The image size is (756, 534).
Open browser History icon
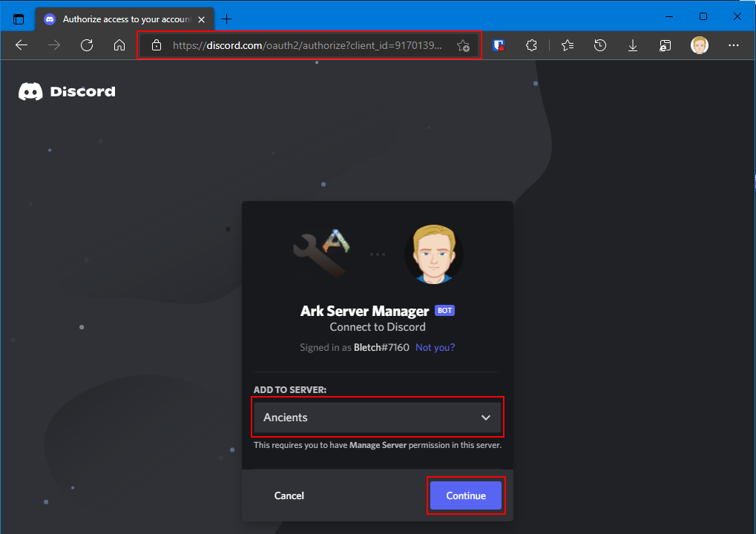tap(599, 45)
